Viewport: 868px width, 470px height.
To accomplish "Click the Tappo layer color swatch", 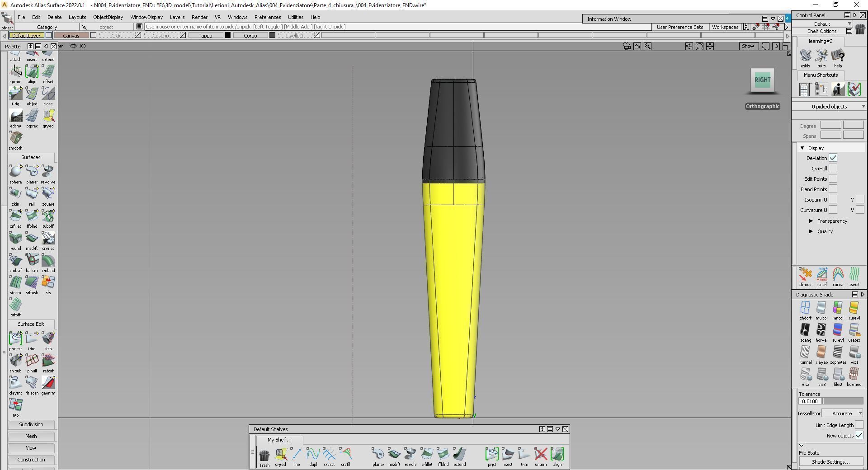I will click(227, 35).
